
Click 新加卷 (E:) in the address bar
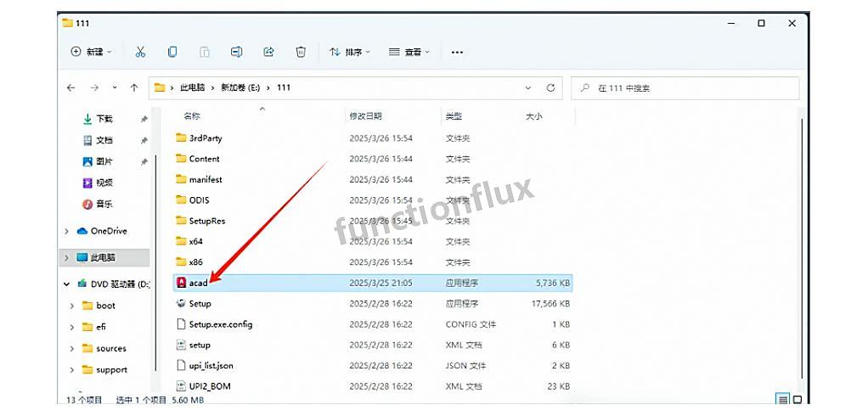(241, 87)
